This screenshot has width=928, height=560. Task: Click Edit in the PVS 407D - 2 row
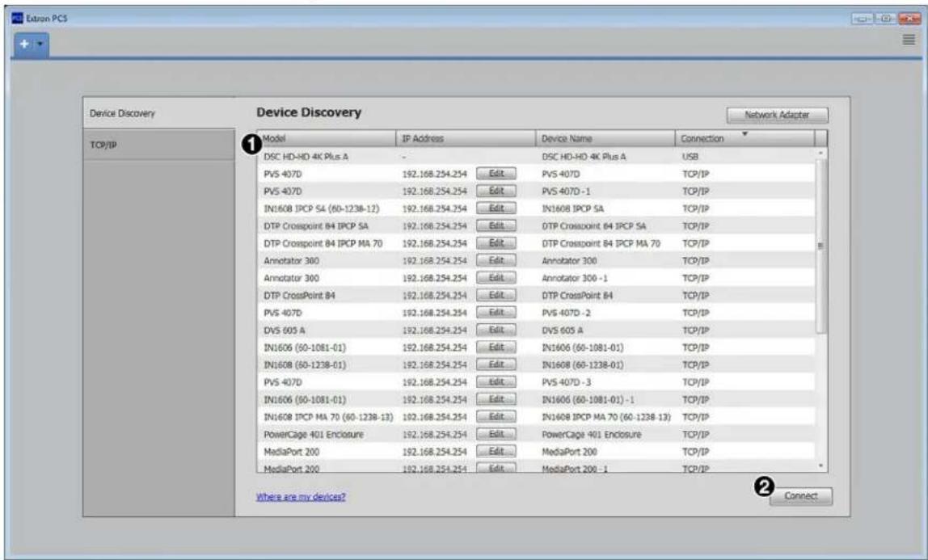pos(496,312)
